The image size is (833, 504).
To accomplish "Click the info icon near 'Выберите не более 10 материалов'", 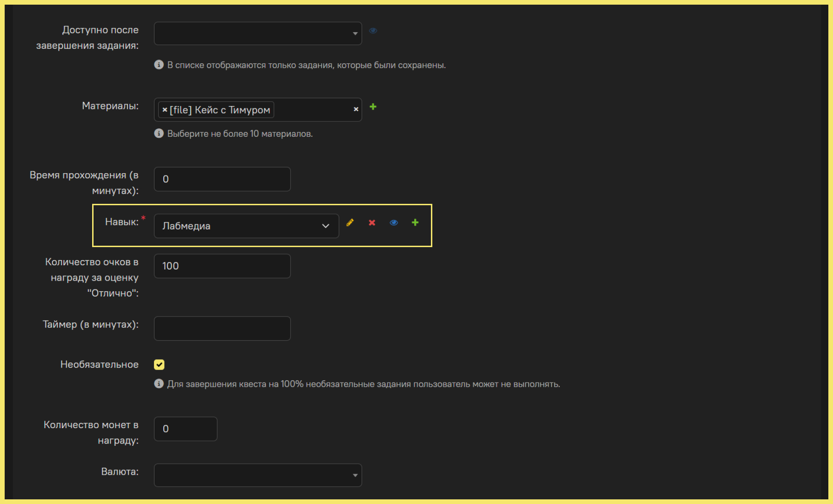I will [x=159, y=134].
